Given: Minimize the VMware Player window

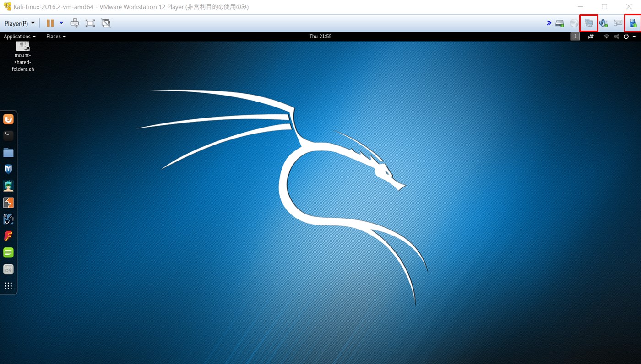Looking at the screenshot, I should point(581,7).
